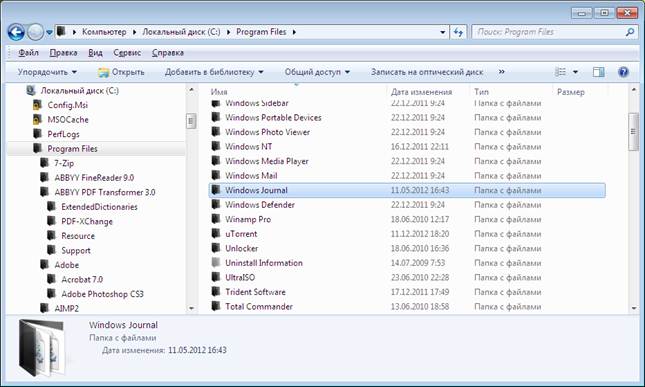Click Windows Photo Viewer folder icon
Screen dimensions: 645x387
[x=216, y=132]
